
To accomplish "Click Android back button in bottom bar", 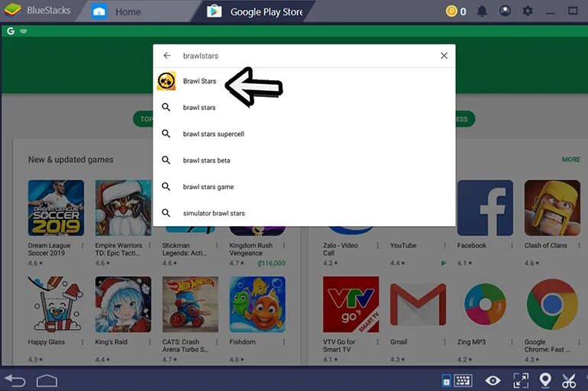I will tap(15, 381).
